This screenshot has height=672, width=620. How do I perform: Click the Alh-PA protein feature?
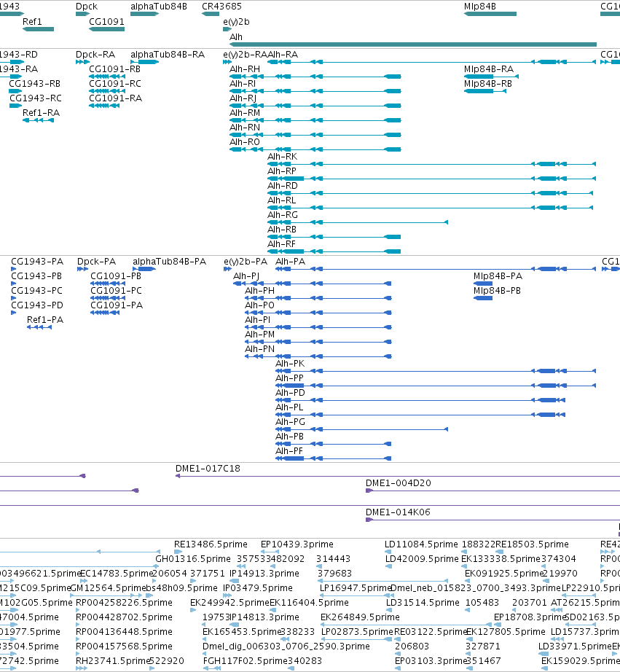pos(436,269)
